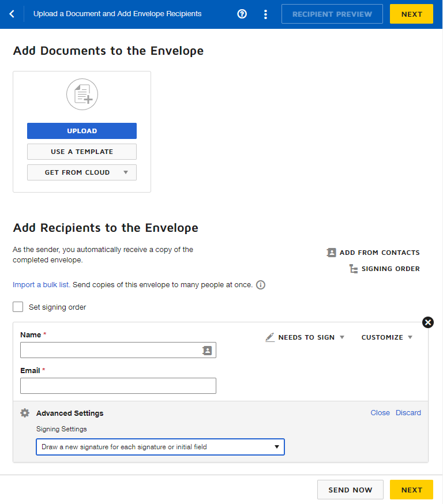The width and height of the screenshot is (443, 504).
Task: Open the signature drawing settings dropdown
Action: [160, 446]
